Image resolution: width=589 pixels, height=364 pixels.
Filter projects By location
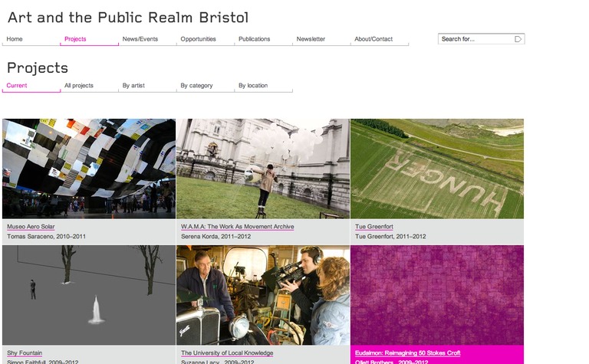[253, 86]
